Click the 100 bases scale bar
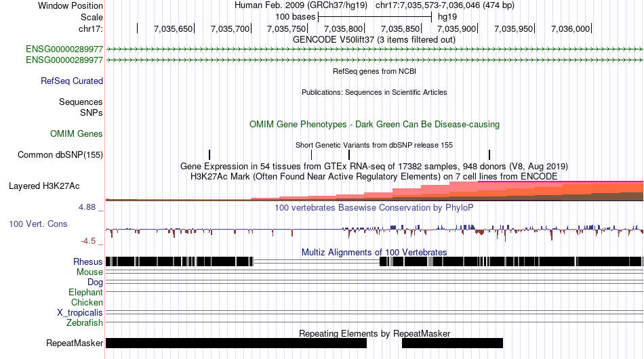Screen dimensions: 644x359 [x=375, y=17]
